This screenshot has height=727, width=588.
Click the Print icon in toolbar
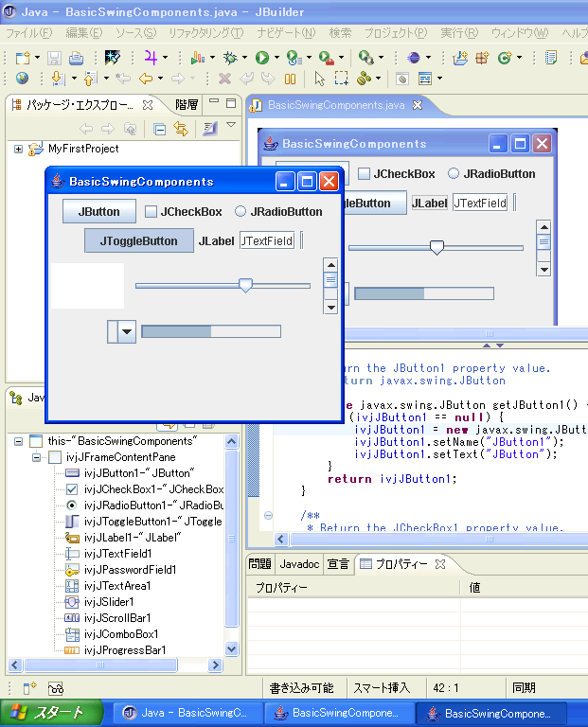(x=76, y=58)
